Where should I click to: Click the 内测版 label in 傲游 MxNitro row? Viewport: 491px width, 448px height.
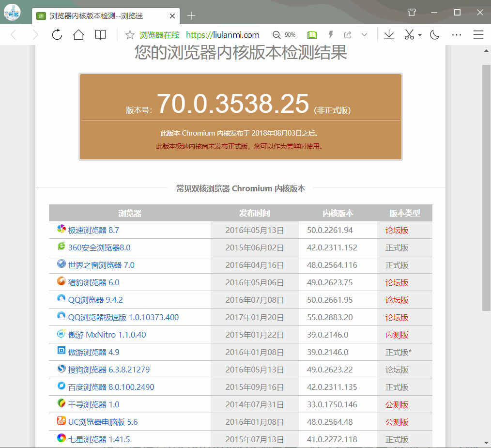coord(397,335)
